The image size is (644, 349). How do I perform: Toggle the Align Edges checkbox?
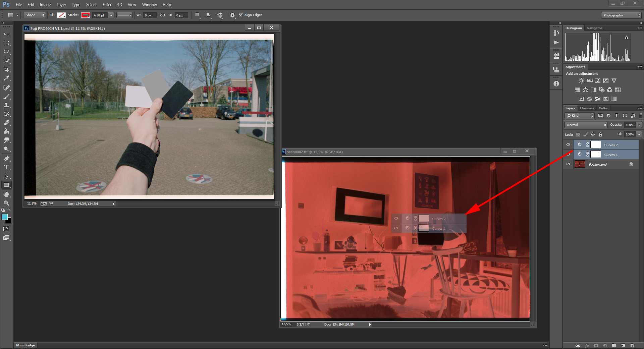point(241,15)
